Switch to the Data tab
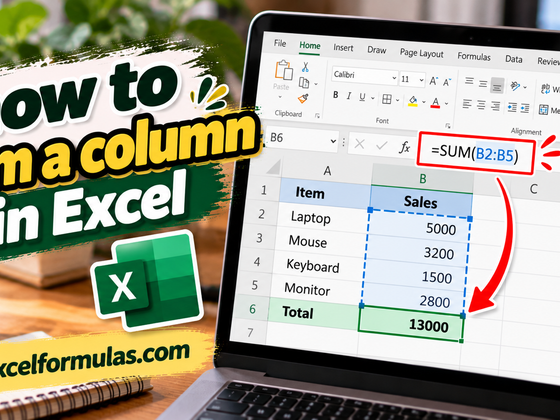Screen dimensions: 560x420 [514, 59]
